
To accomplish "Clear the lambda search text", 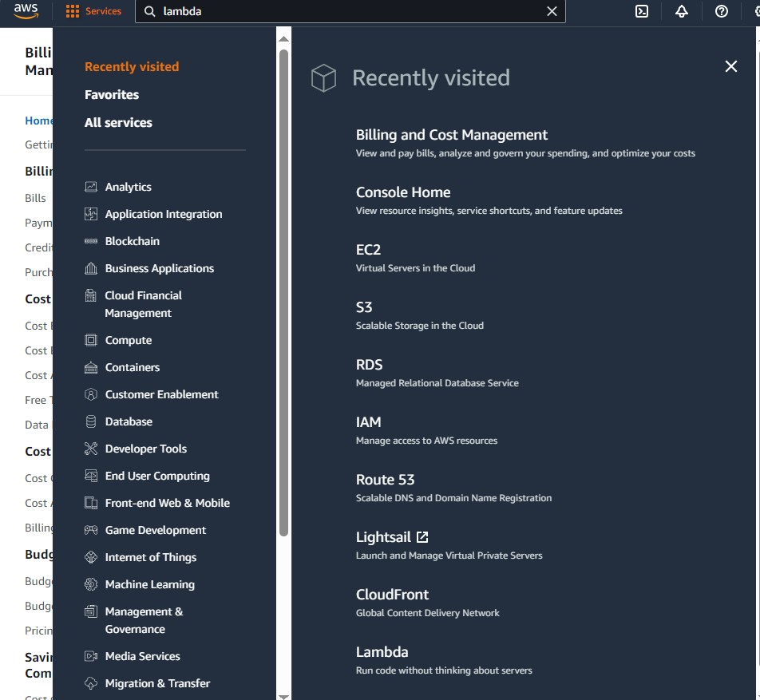I will 552,11.
